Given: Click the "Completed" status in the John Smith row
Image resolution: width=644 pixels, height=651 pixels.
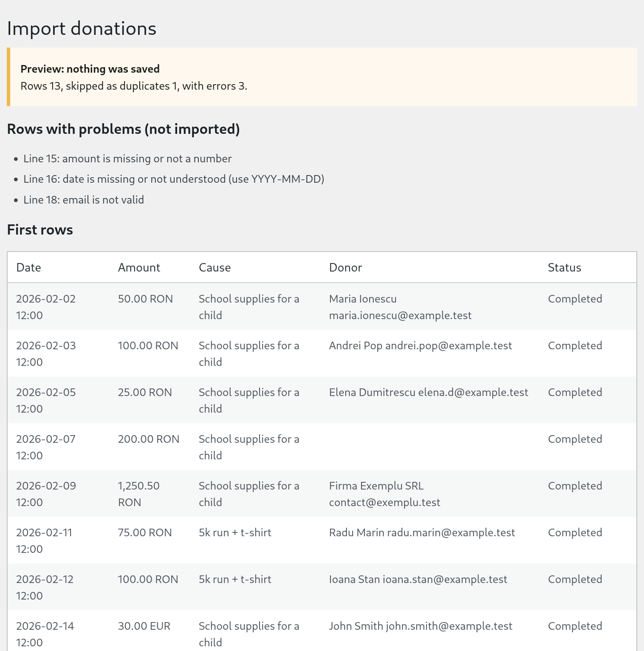Looking at the screenshot, I should click(575, 626).
